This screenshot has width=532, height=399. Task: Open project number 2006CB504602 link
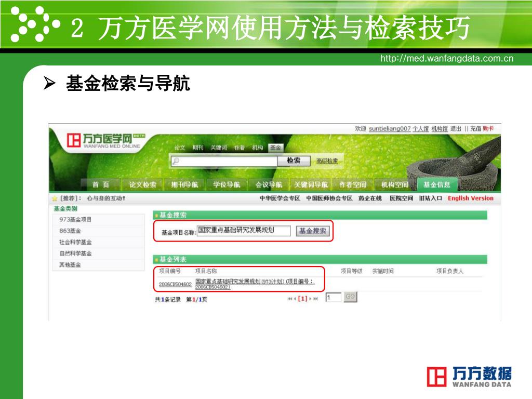176,284
